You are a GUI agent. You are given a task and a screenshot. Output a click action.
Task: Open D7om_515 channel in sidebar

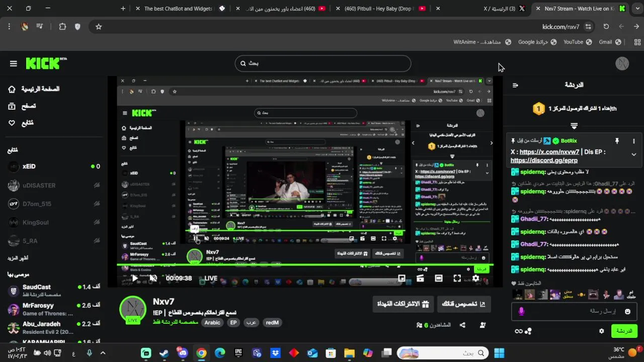point(54,204)
